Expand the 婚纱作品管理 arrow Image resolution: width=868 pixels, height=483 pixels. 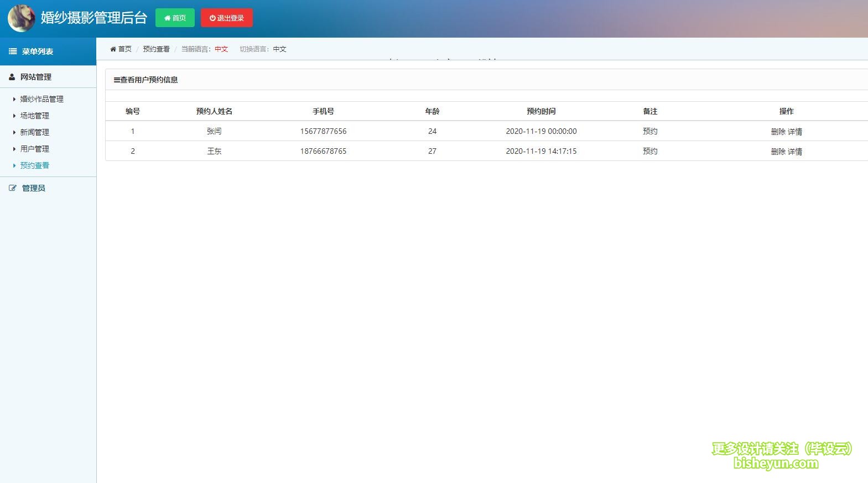click(14, 99)
